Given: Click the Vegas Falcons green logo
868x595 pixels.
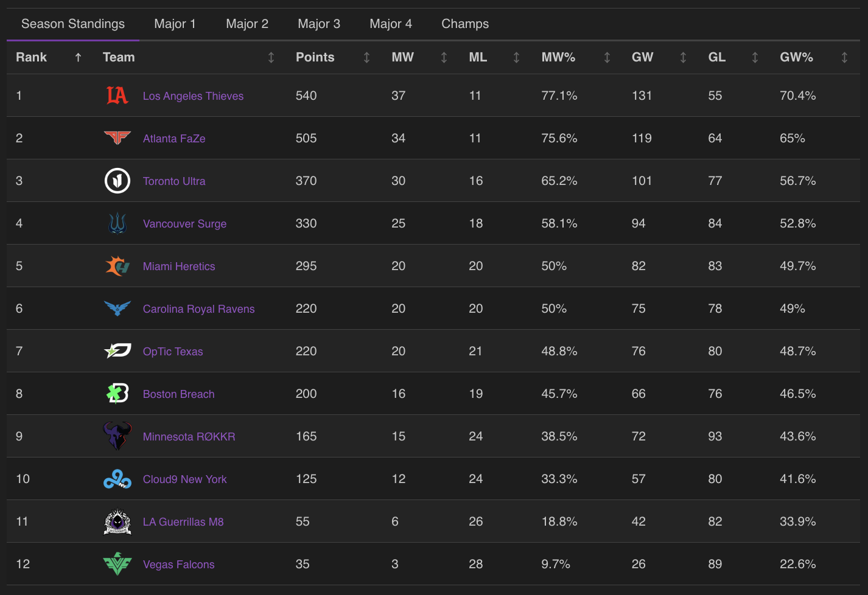Looking at the screenshot, I should [117, 564].
